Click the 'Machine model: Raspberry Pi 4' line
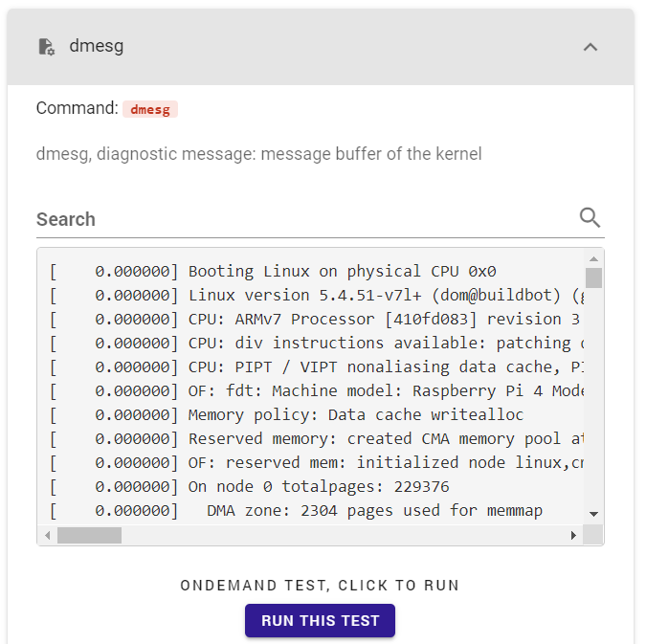The height and width of the screenshot is (644, 646). click(x=383, y=390)
